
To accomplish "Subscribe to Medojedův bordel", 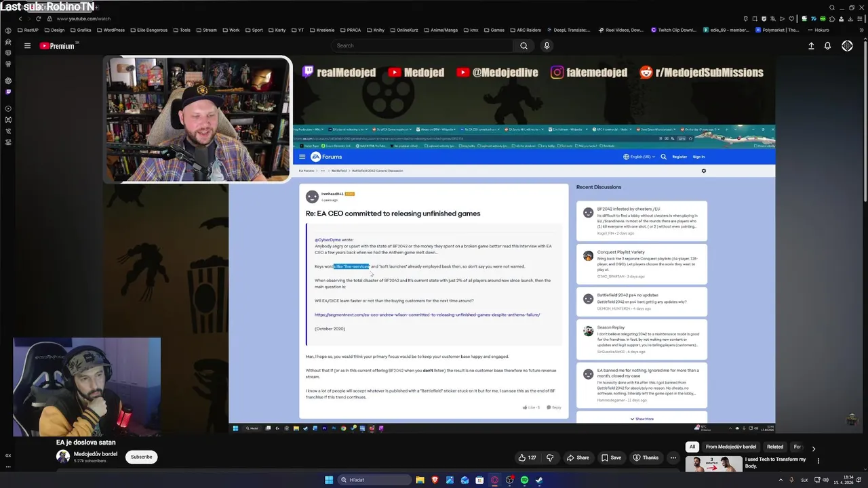I will [x=141, y=457].
